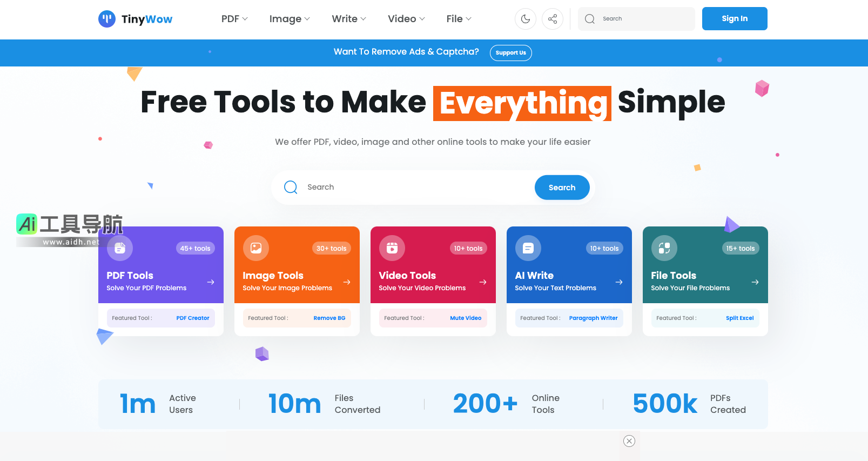
Task: Expand the PDF dropdown menu
Action: pyautogui.click(x=234, y=19)
